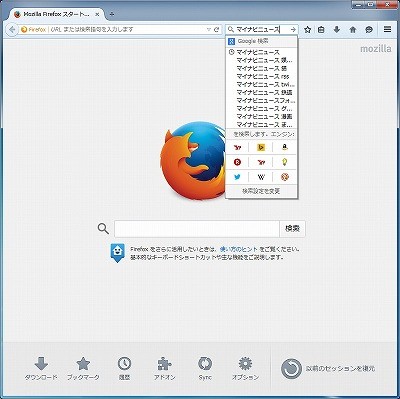Click 検索設定を変更 at dropdown bottom
The width and height of the screenshot is (400, 399).
point(261,191)
